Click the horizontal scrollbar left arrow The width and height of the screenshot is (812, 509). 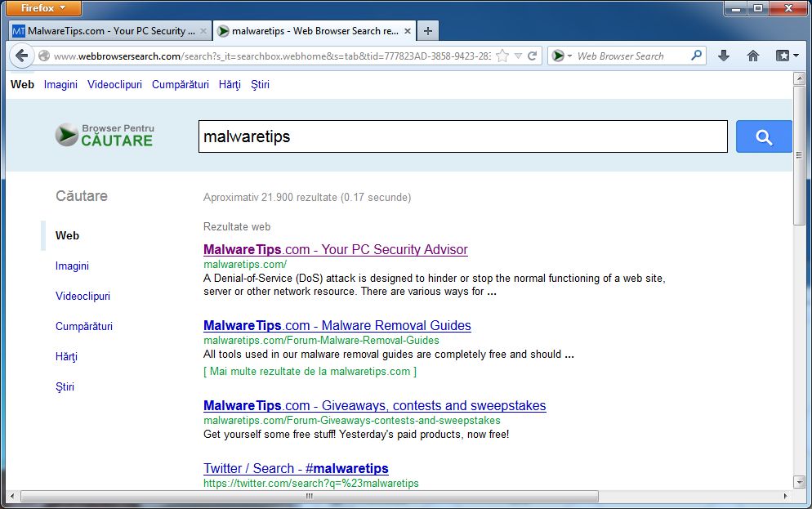click(12, 496)
